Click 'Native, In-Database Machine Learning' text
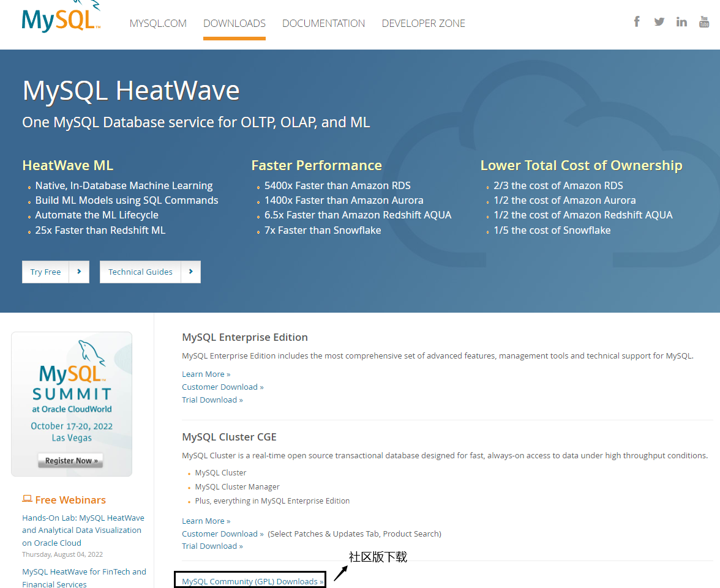 [124, 185]
